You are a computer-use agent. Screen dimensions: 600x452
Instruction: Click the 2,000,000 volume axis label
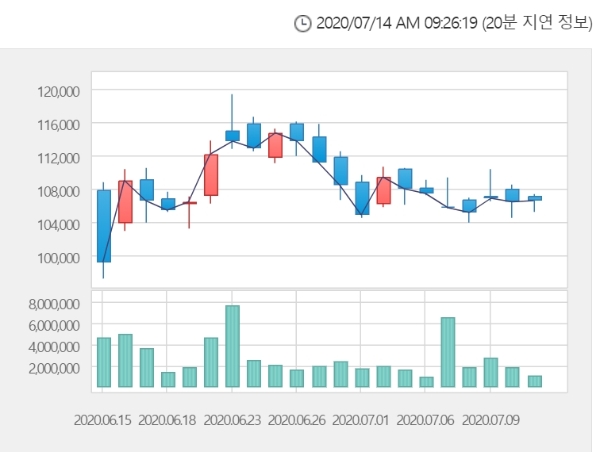click(x=54, y=369)
